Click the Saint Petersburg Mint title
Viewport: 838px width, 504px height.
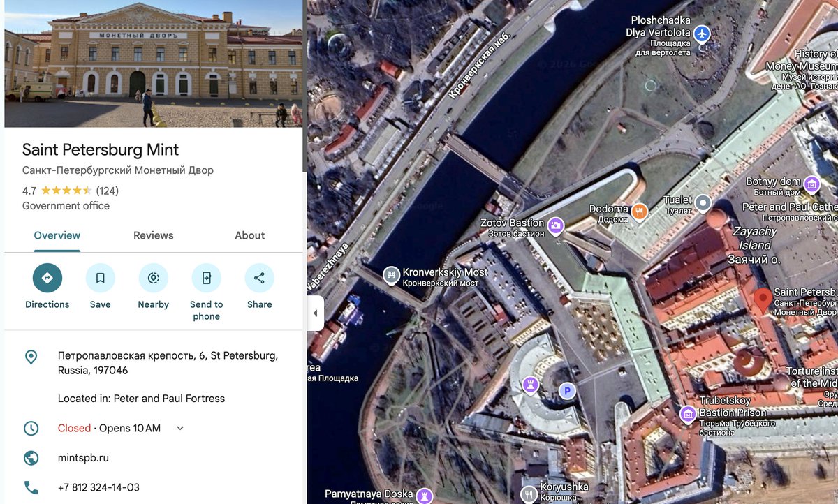click(x=101, y=150)
